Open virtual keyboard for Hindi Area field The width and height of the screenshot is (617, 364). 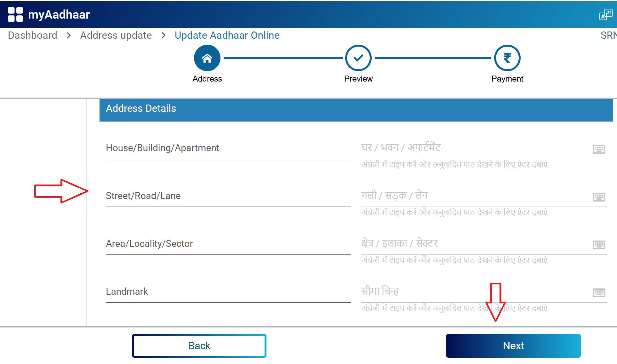pyautogui.click(x=599, y=245)
